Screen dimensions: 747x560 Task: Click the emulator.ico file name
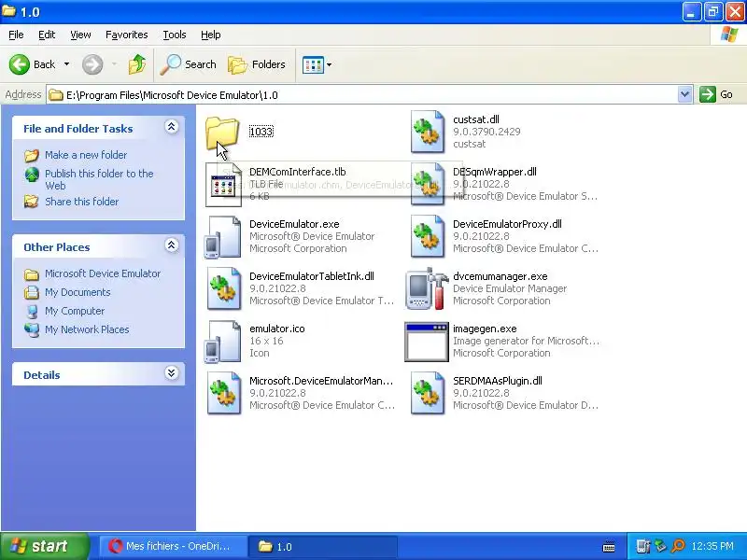point(276,329)
